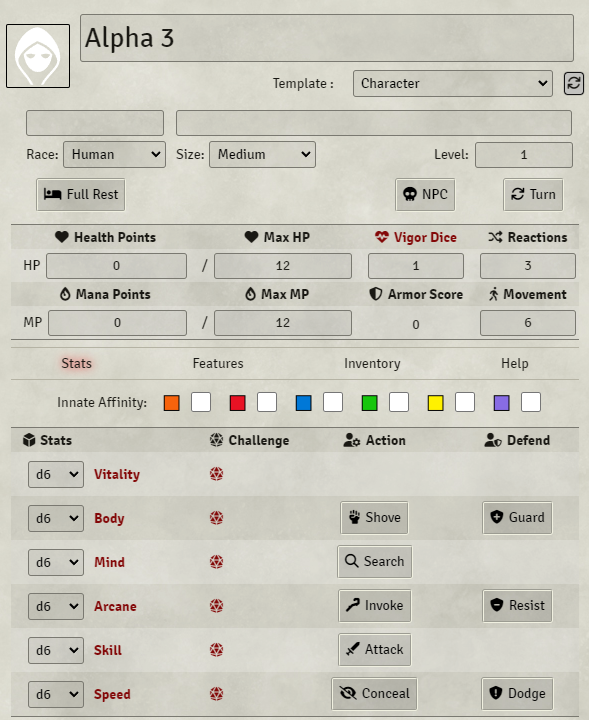Select the blue affinity color swatch

tap(304, 403)
